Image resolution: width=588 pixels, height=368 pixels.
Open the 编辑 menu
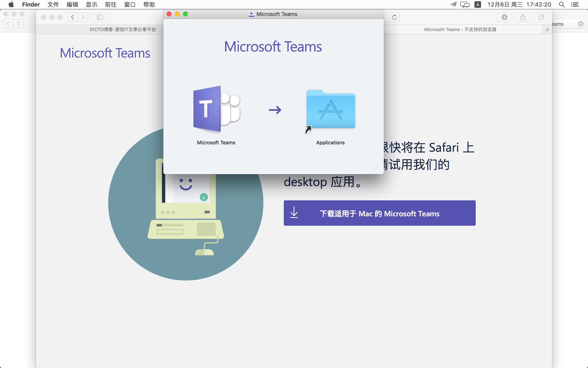[x=72, y=4]
